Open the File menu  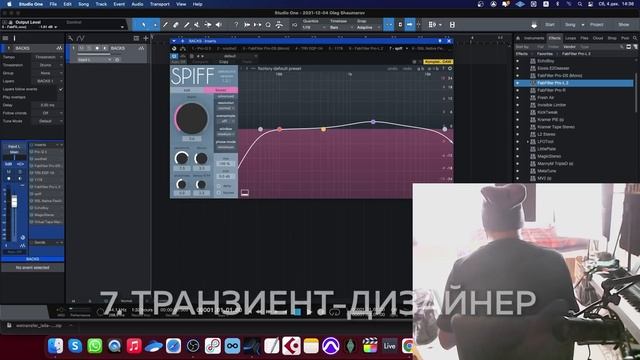53,4
